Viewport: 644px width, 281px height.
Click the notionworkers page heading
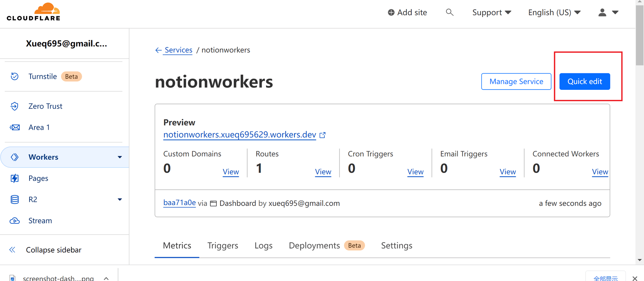click(214, 81)
